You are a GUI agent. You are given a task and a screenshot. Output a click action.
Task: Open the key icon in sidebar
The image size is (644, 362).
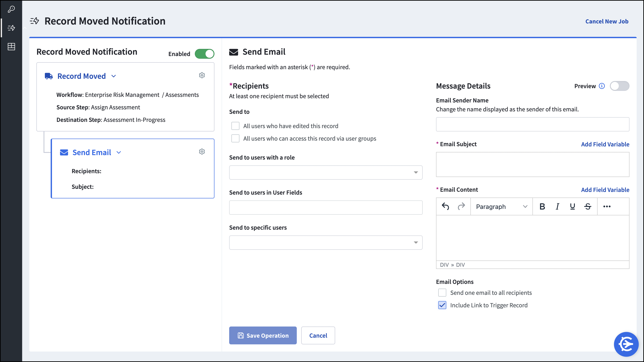[x=11, y=9]
